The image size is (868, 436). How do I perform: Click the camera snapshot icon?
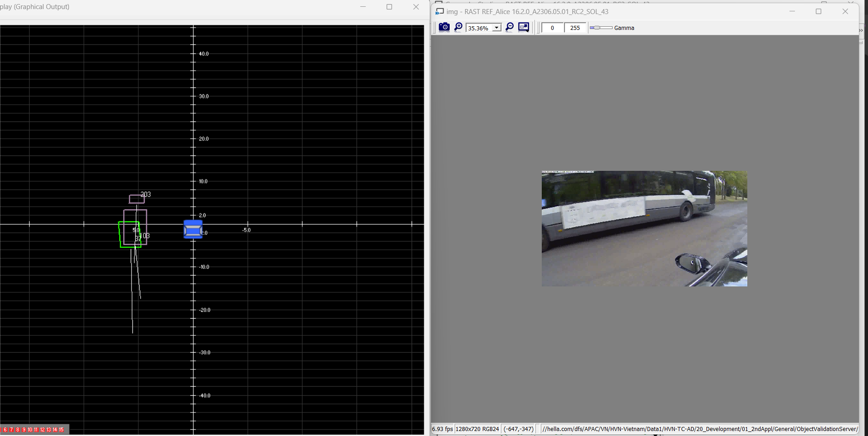444,27
